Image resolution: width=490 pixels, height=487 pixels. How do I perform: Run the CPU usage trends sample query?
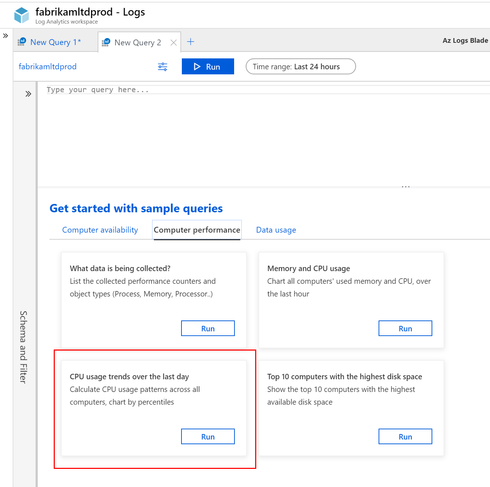click(x=208, y=436)
